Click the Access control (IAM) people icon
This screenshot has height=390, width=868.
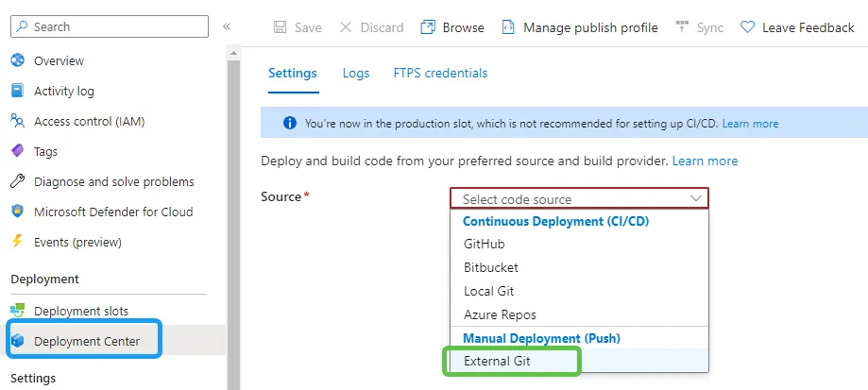coord(17,122)
